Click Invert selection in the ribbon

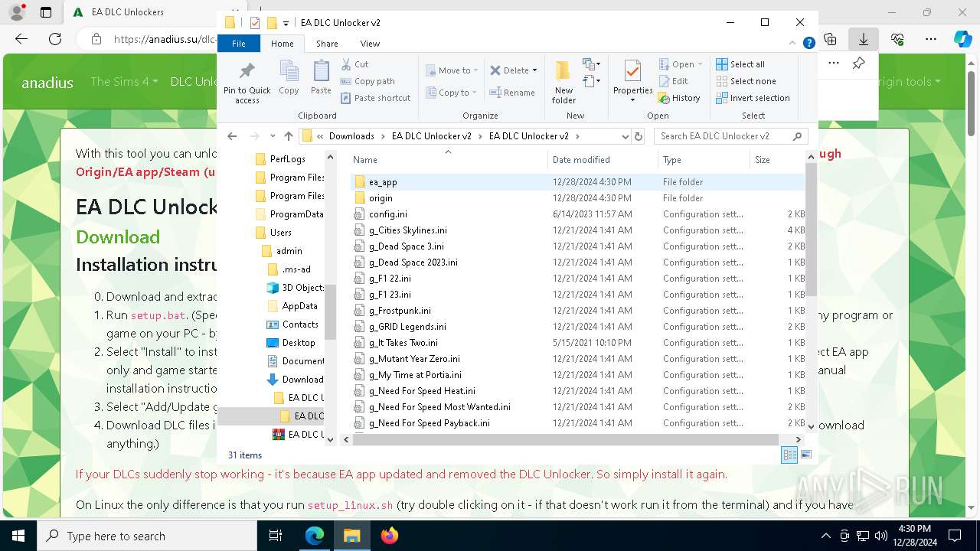click(x=753, y=98)
